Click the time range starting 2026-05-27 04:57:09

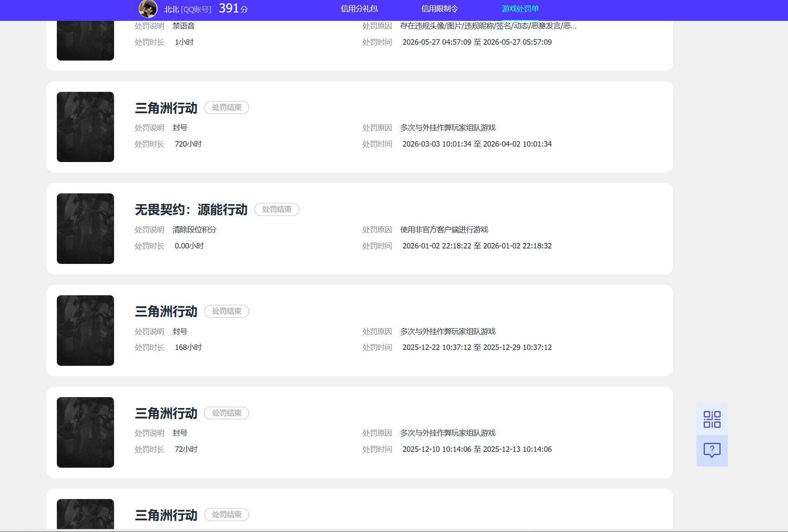(477, 42)
